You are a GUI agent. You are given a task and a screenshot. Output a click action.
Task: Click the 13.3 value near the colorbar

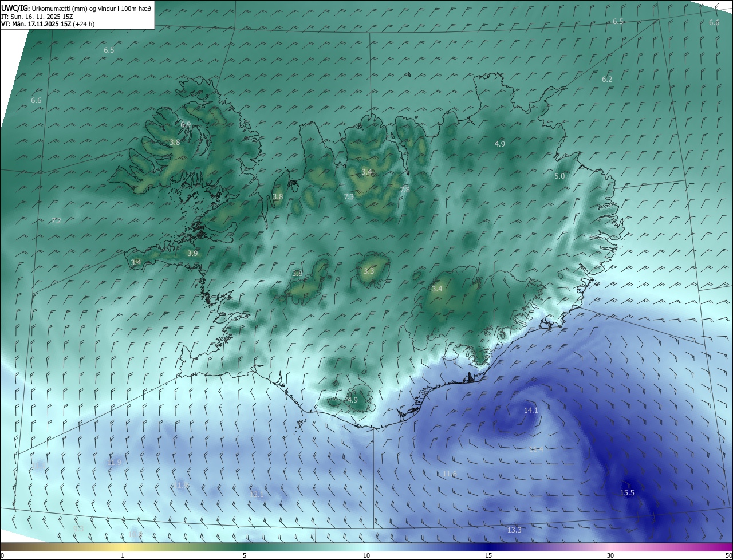pyautogui.click(x=514, y=530)
